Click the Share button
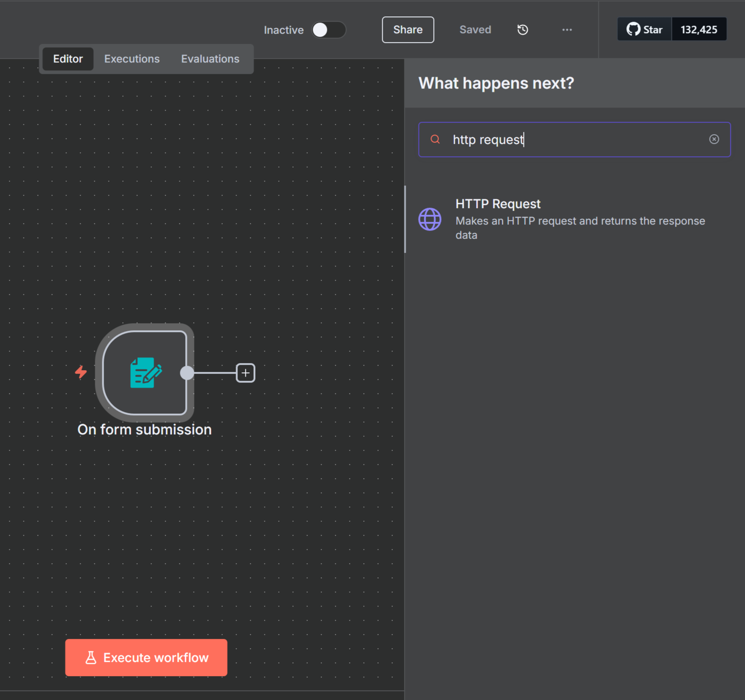The height and width of the screenshot is (700, 745). [407, 30]
